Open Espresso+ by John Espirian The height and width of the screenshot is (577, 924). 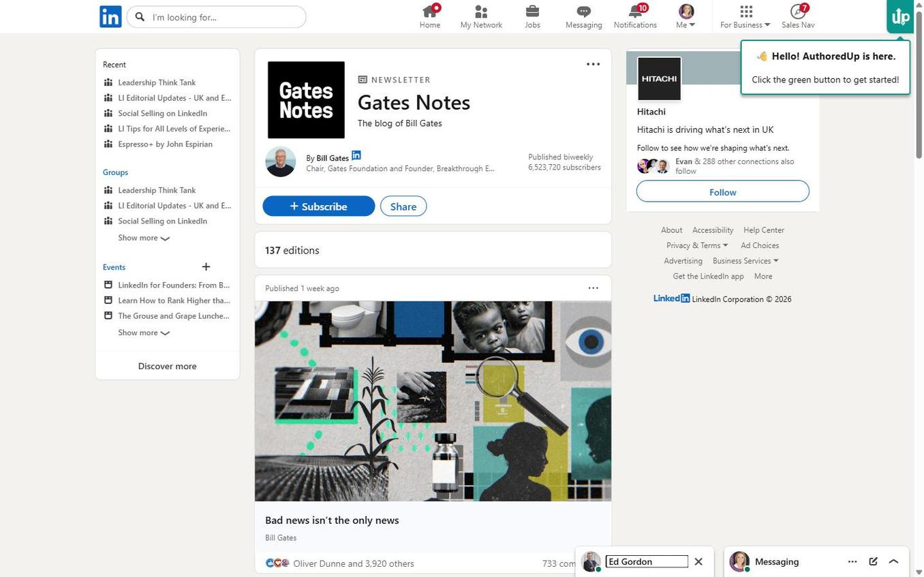(x=165, y=144)
